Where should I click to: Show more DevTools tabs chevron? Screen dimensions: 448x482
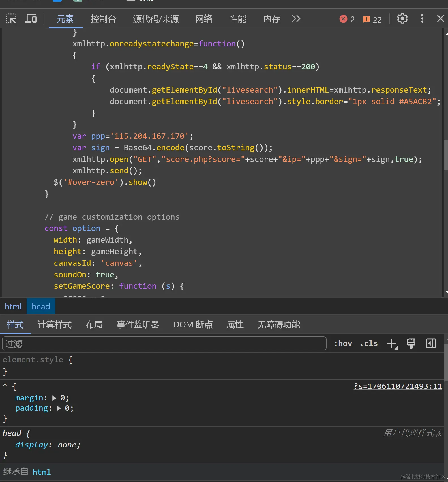pos(296,19)
